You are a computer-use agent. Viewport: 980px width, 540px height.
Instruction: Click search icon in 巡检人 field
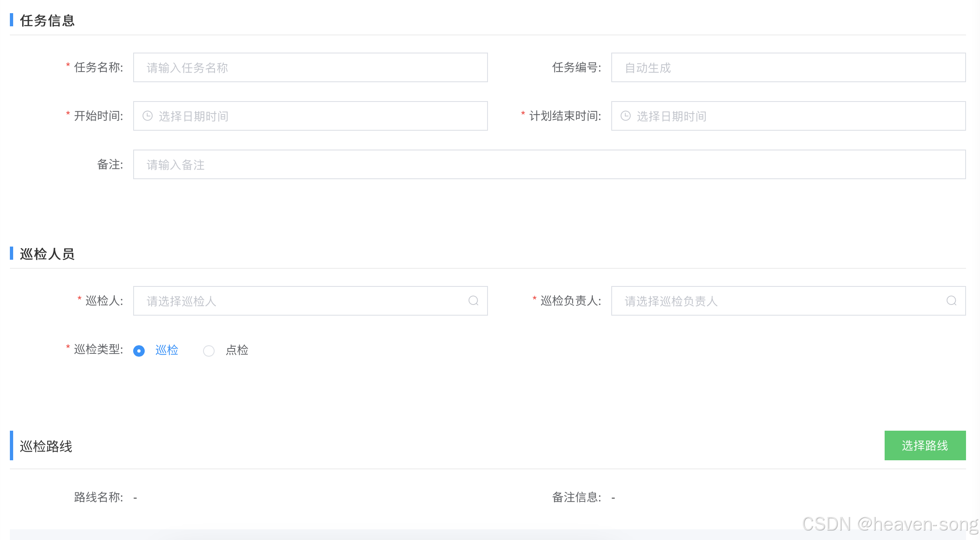click(473, 301)
